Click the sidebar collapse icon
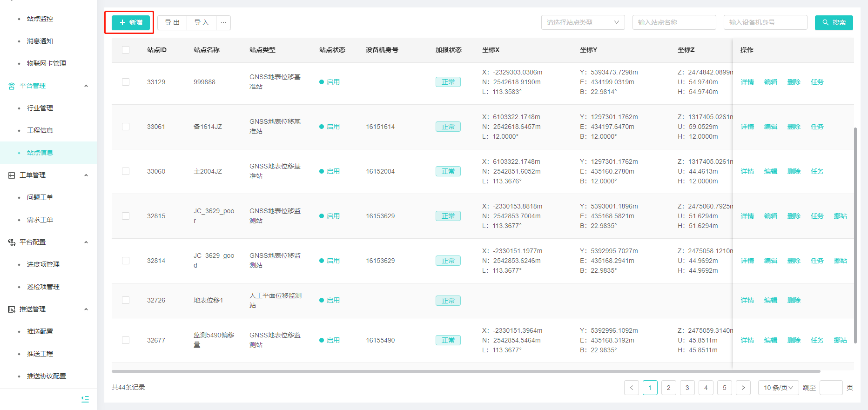The height and width of the screenshot is (410, 868). pyautogui.click(x=85, y=399)
